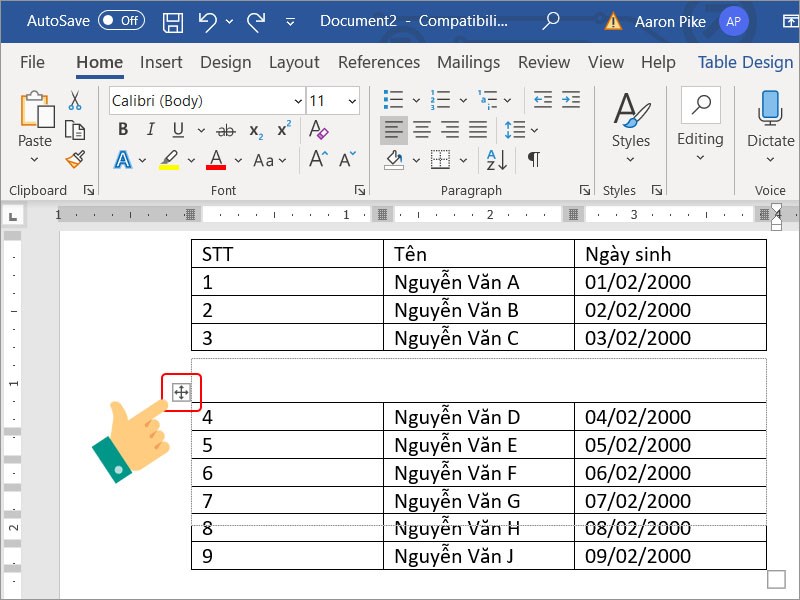Apply yellow Text Highlight Color

(169, 160)
